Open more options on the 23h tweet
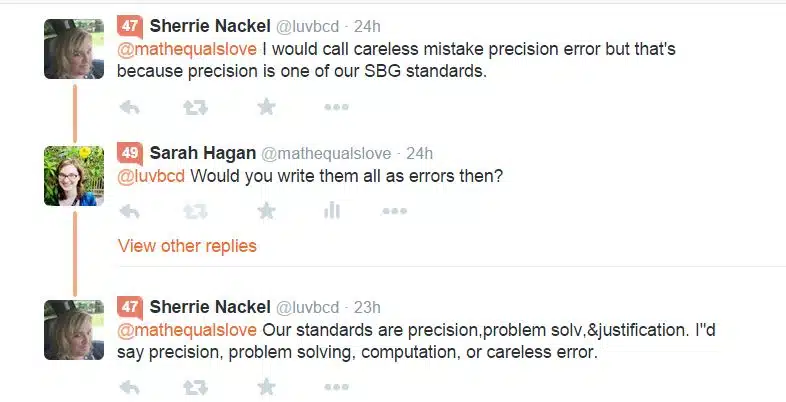The width and height of the screenshot is (786, 402). point(336,386)
